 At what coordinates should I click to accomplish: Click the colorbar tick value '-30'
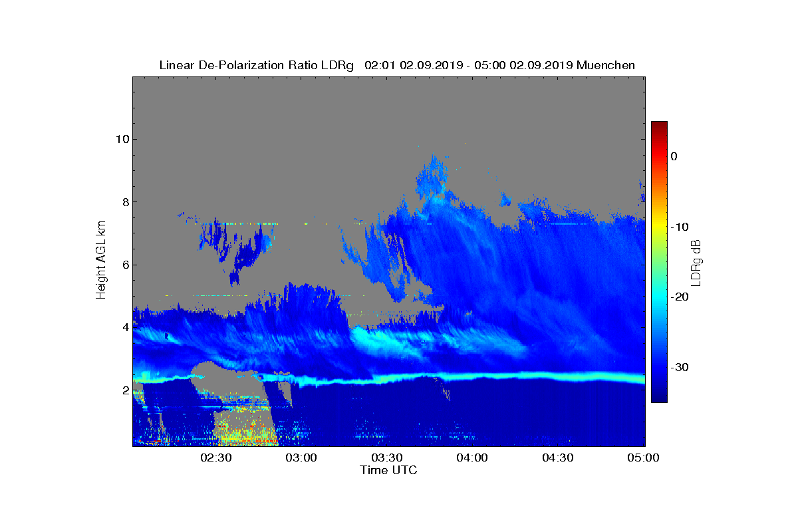(680, 368)
